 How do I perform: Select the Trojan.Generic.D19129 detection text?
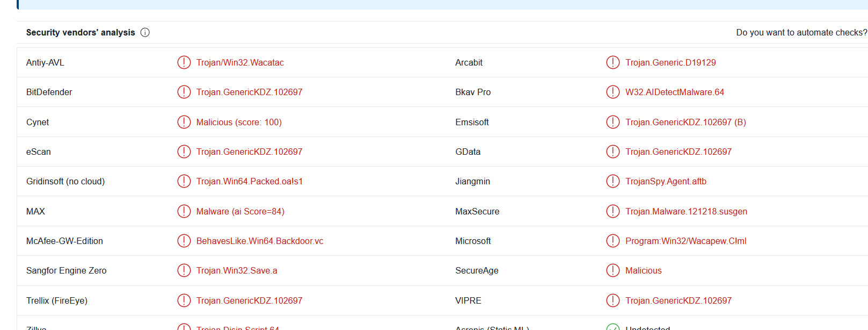[x=670, y=62]
